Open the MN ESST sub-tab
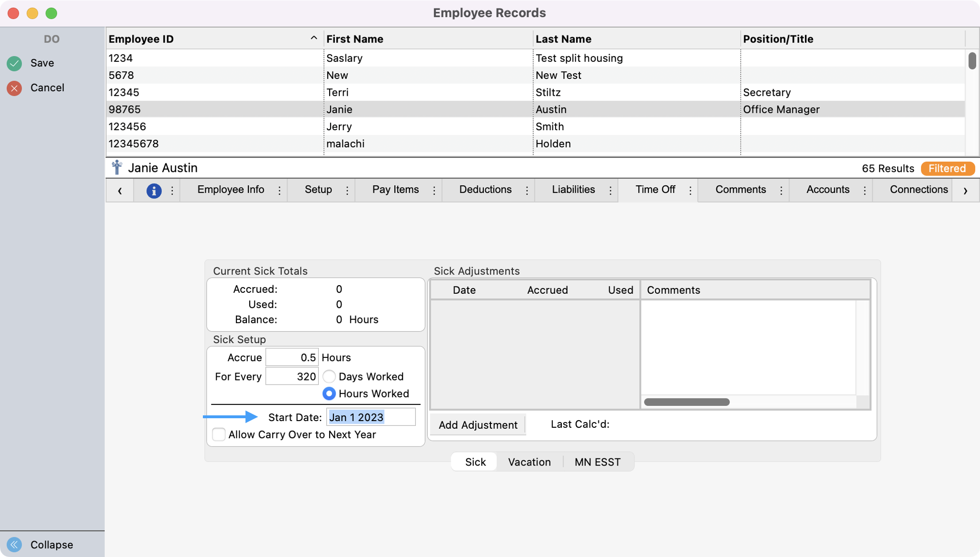This screenshot has height=557, width=980. pyautogui.click(x=597, y=462)
